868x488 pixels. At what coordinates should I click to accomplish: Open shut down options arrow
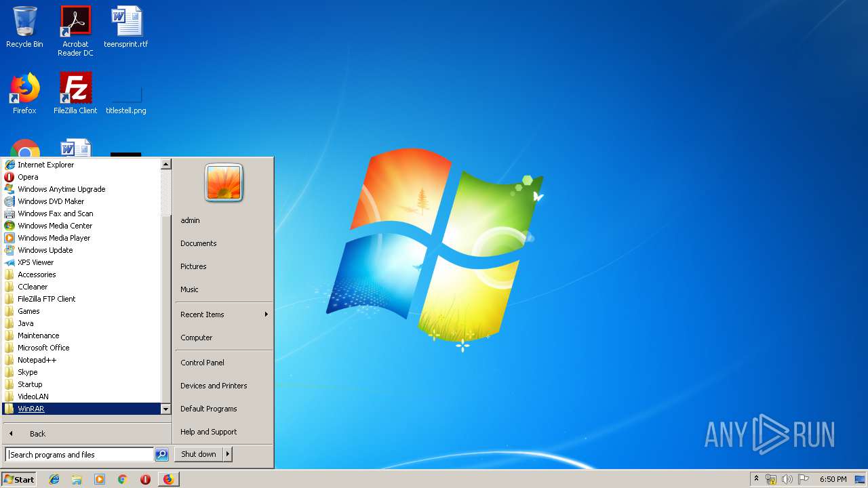[228, 454]
